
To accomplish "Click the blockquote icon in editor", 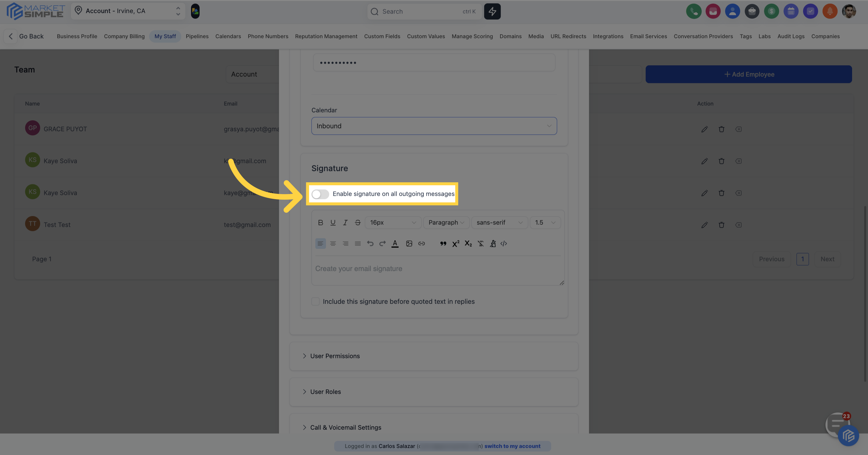I will (x=443, y=243).
